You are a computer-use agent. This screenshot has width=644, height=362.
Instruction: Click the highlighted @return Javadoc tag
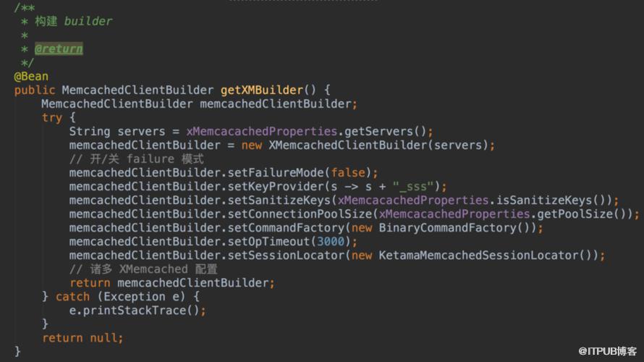click(x=59, y=49)
